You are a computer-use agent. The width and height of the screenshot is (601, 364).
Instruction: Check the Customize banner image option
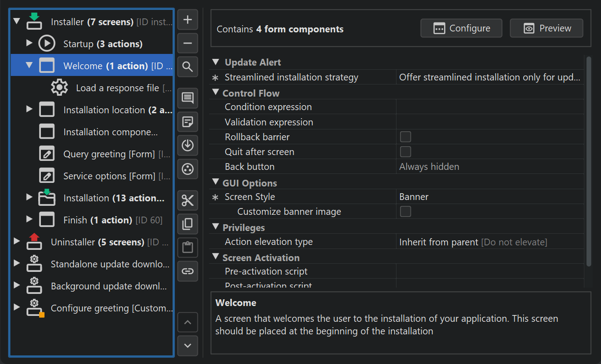point(405,211)
